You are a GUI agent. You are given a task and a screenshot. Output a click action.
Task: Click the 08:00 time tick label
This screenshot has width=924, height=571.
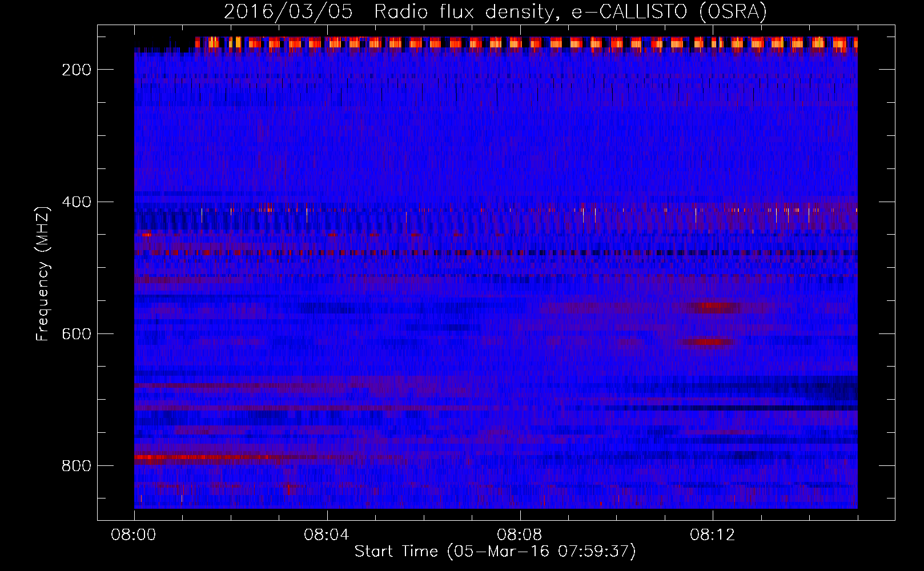pos(134,535)
